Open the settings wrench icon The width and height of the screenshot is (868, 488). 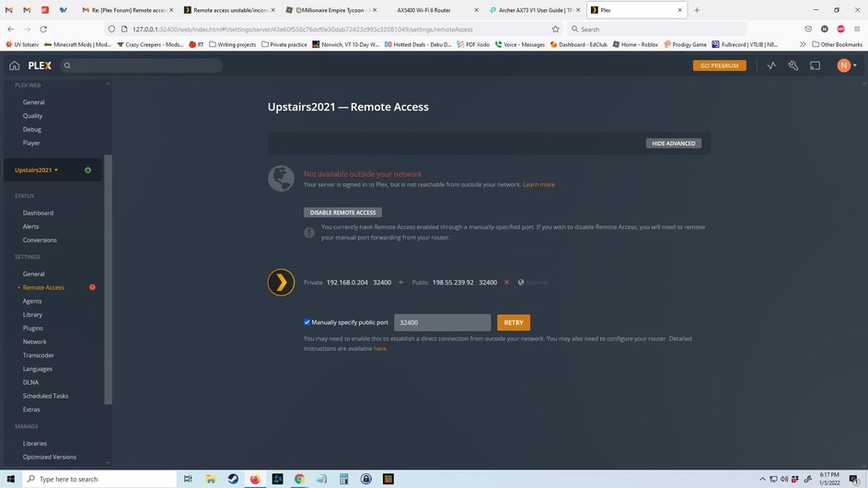pos(793,65)
